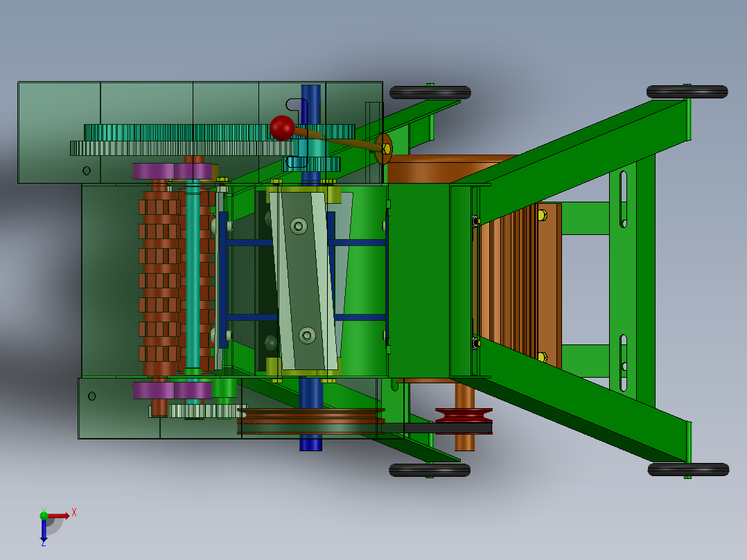The height and width of the screenshot is (560, 747).
Task: Select the large teal spur gear
Action: [x=219, y=132]
